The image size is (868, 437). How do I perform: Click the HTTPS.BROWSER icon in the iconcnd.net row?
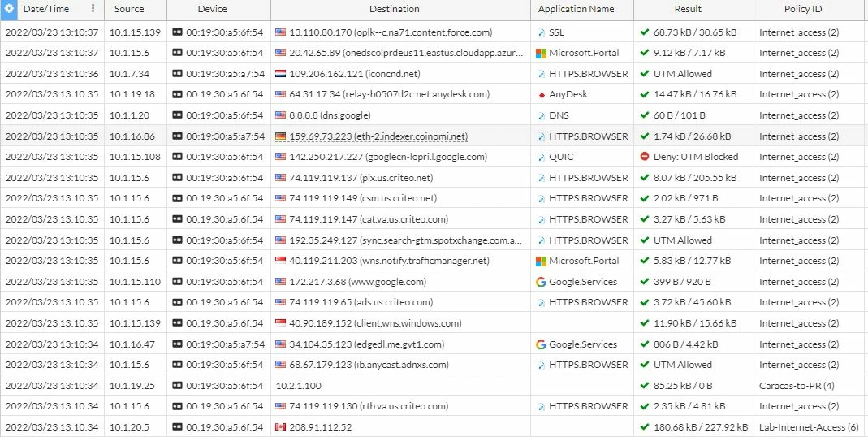[542, 74]
